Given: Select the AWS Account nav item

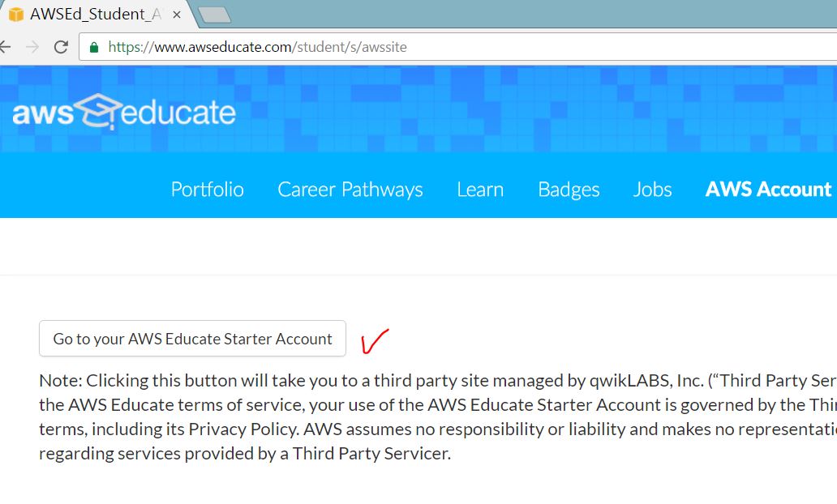Looking at the screenshot, I should pos(768,190).
